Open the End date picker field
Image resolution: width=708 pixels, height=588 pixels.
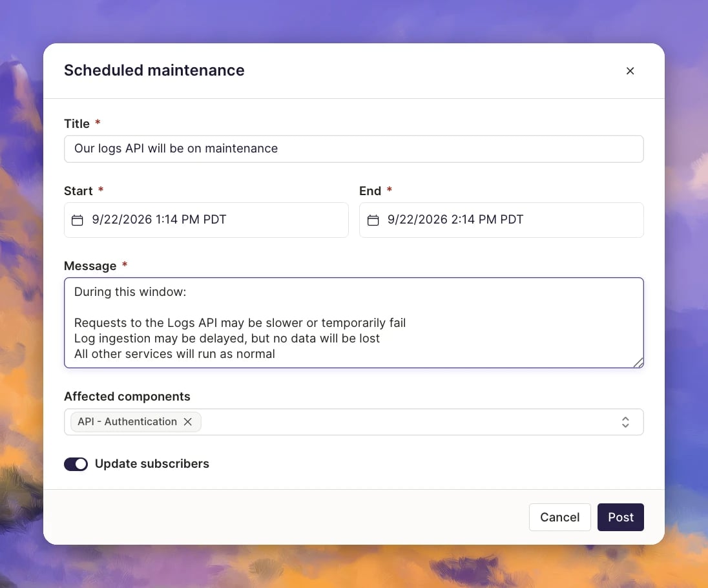(501, 220)
